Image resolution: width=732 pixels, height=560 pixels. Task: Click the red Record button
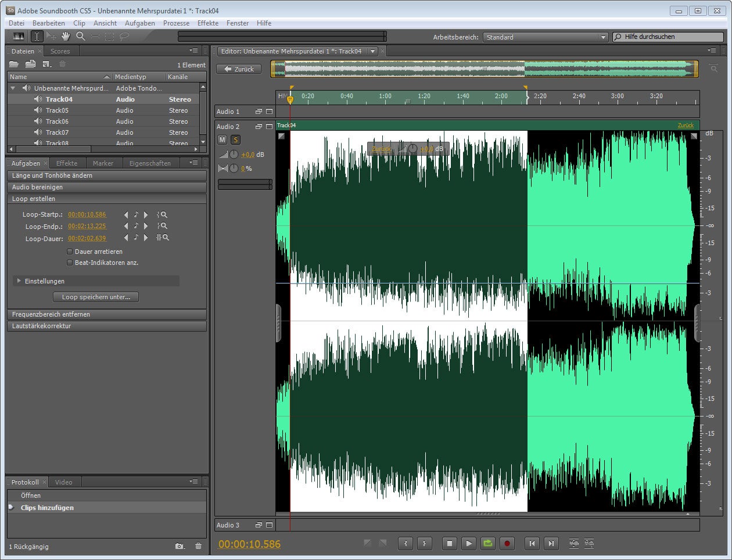pos(507,544)
